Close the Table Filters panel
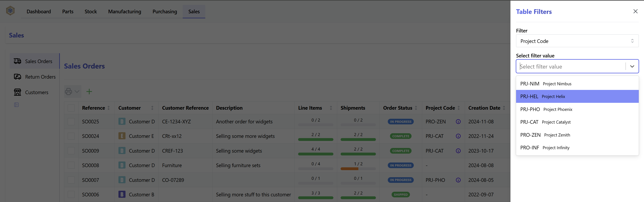The image size is (644, 202). click(x=636, y=11)
